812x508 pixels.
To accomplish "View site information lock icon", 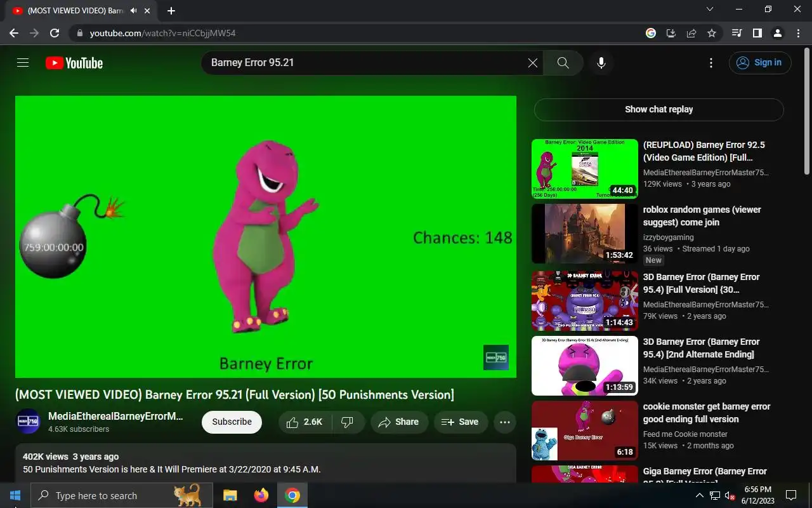I will click(x=79, y=33).
